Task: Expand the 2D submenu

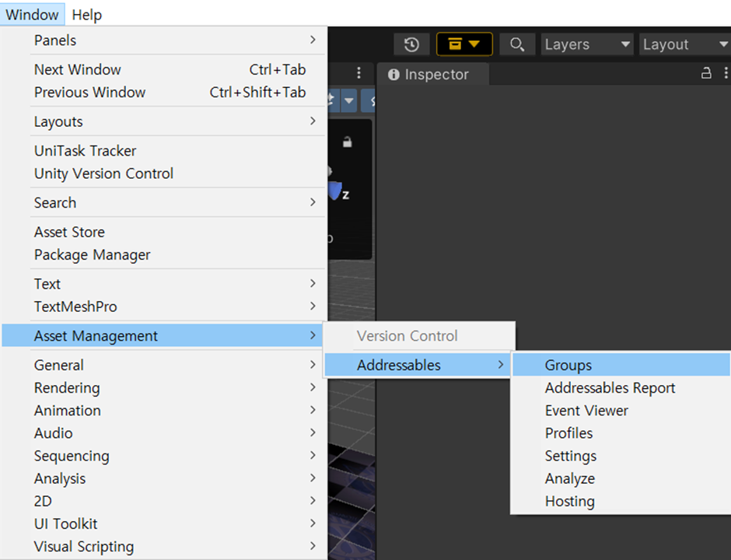Action: click(163, 501)
